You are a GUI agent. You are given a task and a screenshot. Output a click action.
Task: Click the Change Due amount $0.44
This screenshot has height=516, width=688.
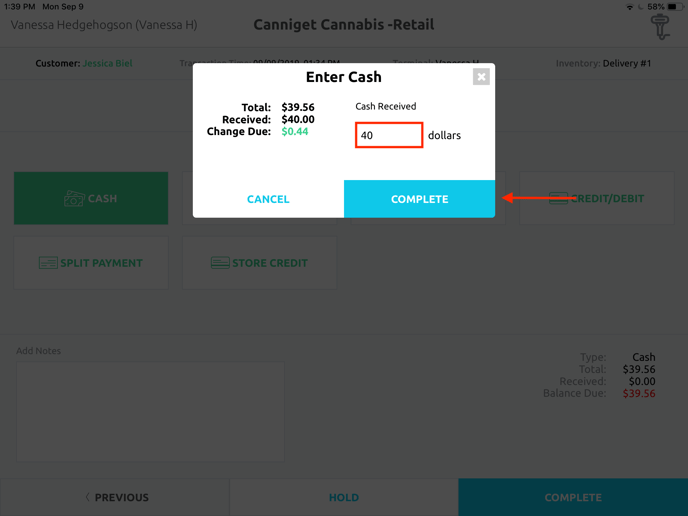[295, 131]
